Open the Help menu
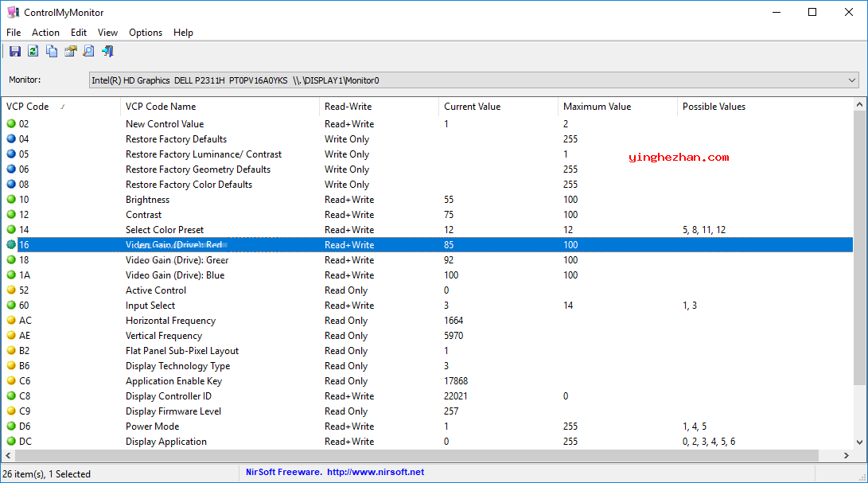The height and width of the screenshot is (483, 868). click(x=183, y=33)
